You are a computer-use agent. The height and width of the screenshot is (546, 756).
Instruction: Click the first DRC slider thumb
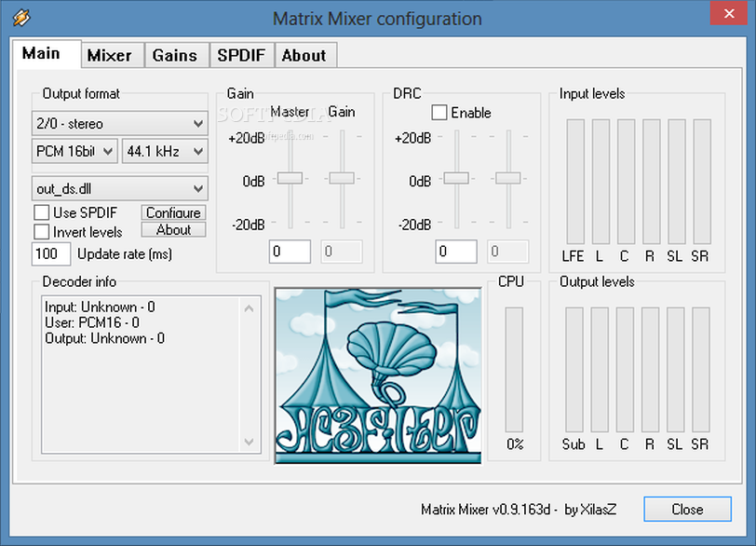point(456,178)
